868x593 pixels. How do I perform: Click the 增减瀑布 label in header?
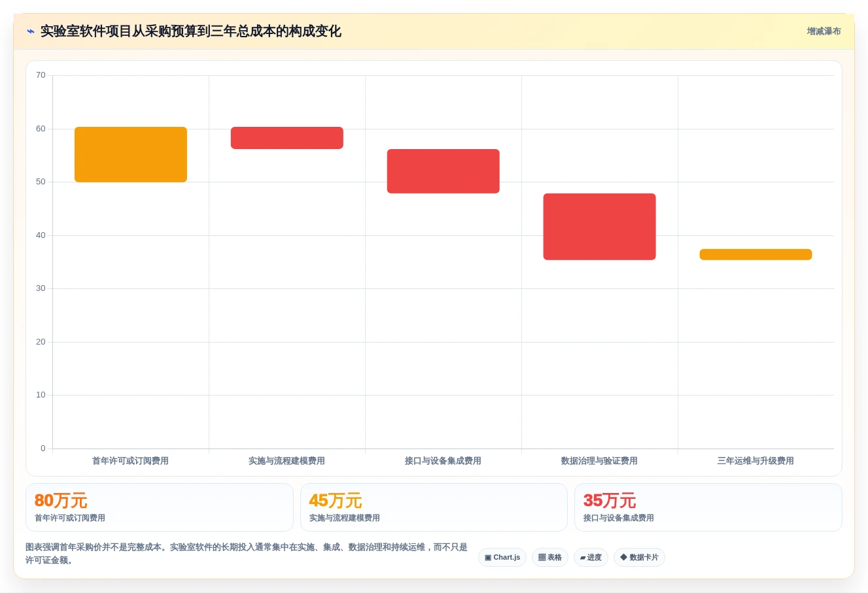(824, 31)
